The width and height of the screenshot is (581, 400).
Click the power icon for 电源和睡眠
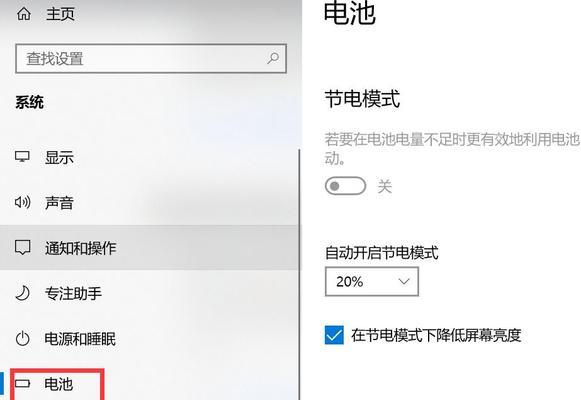tap(22, 339)
